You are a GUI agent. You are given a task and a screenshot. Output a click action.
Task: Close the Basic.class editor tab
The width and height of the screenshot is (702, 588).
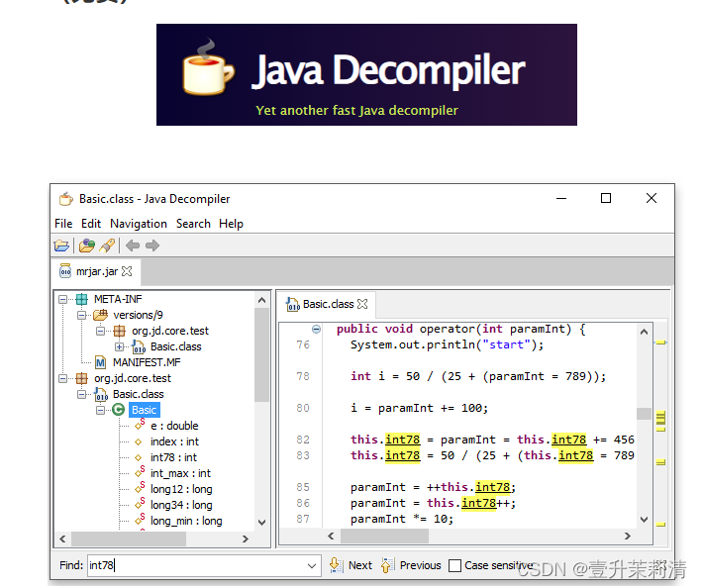click(x=362, y=304)
